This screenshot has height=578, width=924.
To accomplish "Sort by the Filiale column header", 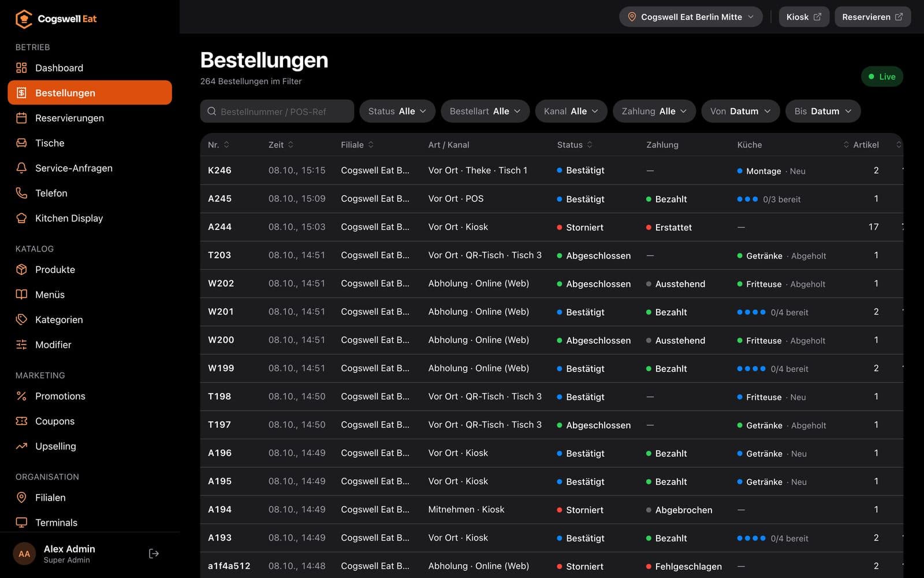I will point(357,144).
